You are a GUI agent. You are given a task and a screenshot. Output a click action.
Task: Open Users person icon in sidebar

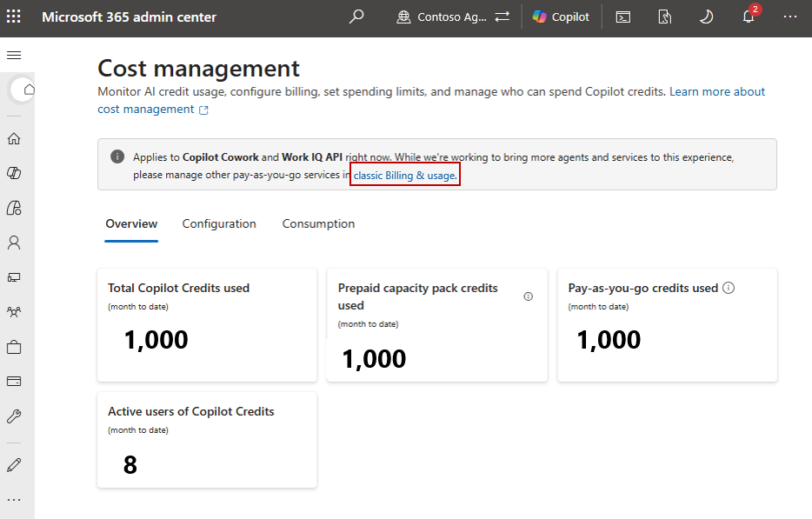[x=14, y=243]
